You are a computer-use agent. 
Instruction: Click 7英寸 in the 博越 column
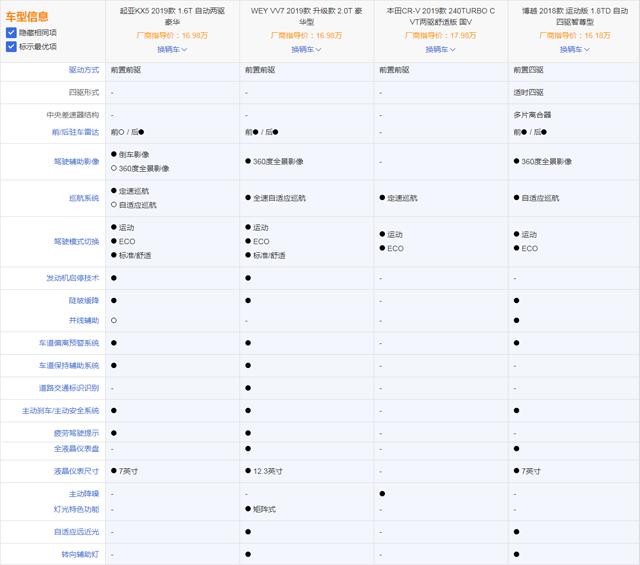click(527, 471)
